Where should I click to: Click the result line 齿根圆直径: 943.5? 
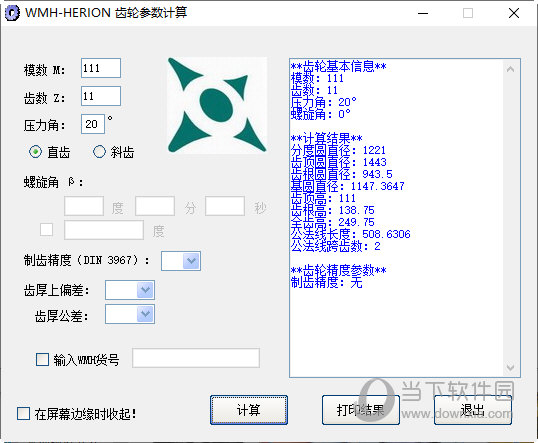tap(341, 174)
